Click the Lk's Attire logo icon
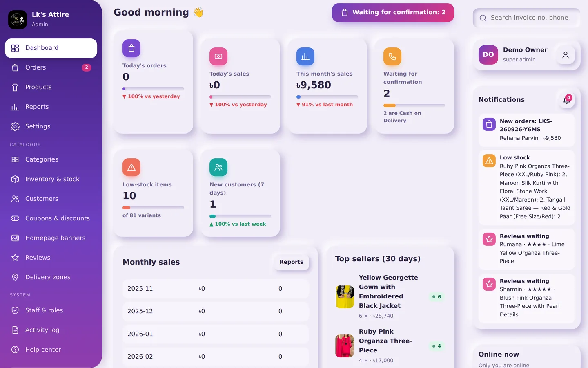 click(x=18, y=20)
